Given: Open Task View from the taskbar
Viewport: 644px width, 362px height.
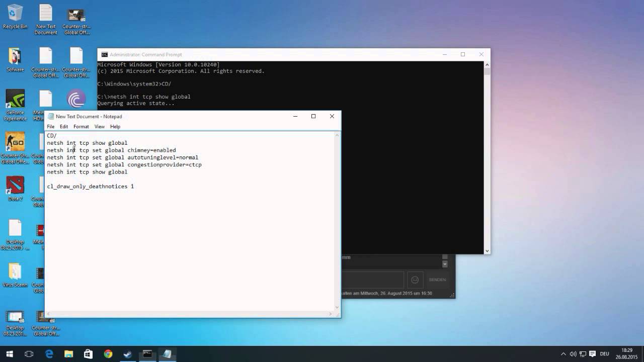Looking at the screenshot, I should coord(29,354).
